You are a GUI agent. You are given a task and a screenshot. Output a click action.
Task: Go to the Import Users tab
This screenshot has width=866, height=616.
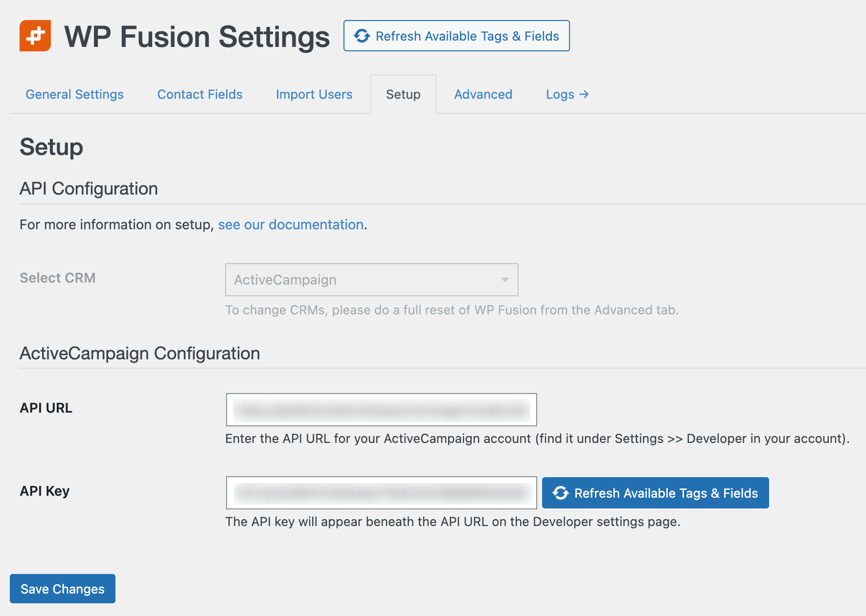[x=314, y=94]
